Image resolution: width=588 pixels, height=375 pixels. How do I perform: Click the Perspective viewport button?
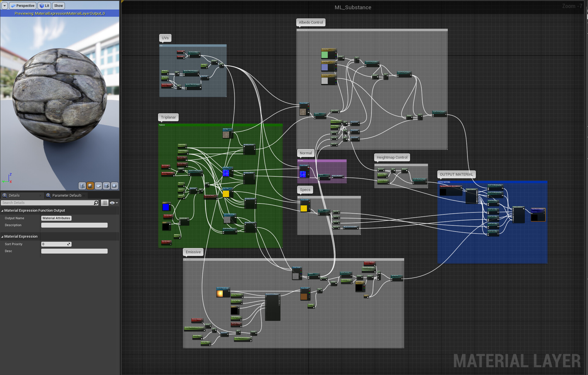[23, 6]
